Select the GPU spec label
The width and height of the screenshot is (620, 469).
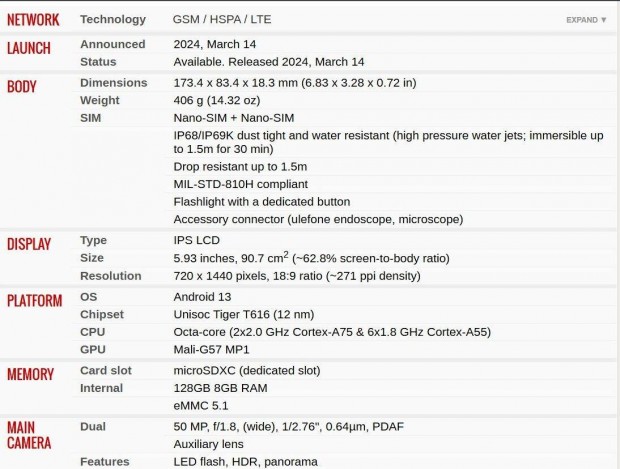[92, 349]
